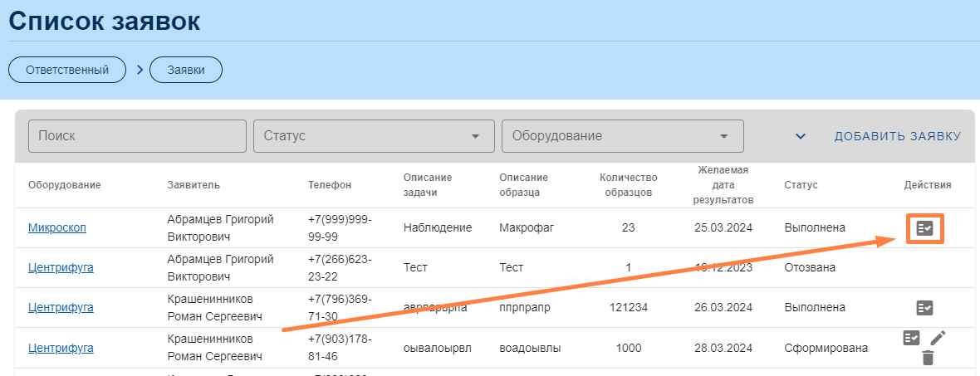
Task: Open the Микроскоп equipment link
Action: 56,227
